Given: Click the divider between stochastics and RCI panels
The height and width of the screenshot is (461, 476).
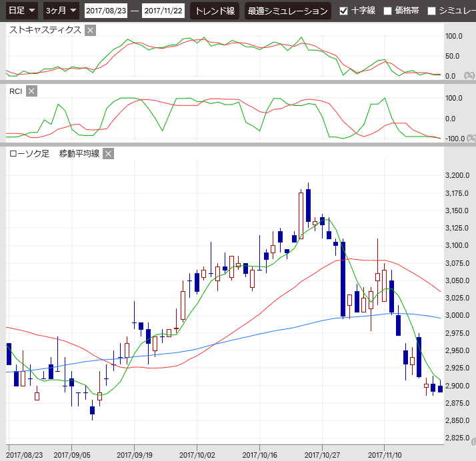Looking at the screenshot, I should 238,82.
